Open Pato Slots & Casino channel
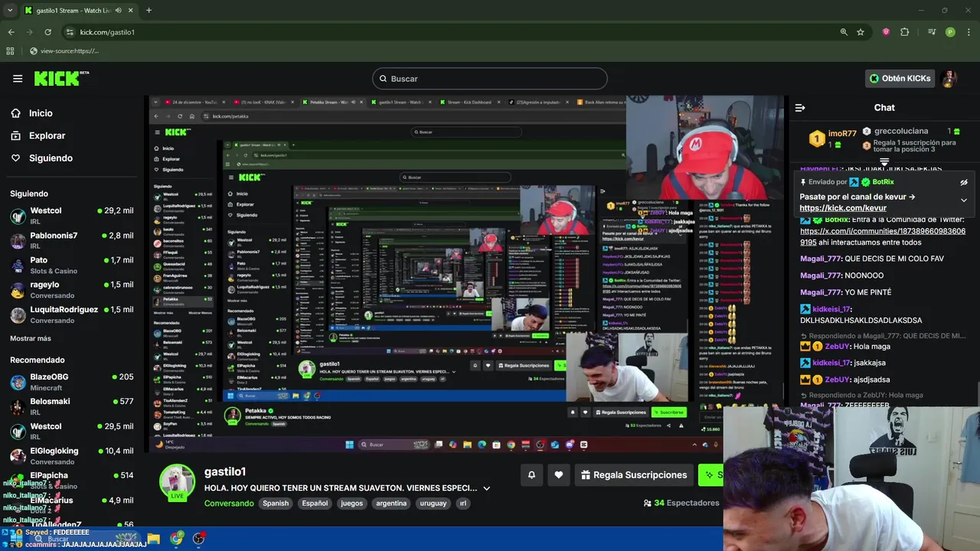The height and width of the screenshot is (551, 980). [x=72, y=265]
